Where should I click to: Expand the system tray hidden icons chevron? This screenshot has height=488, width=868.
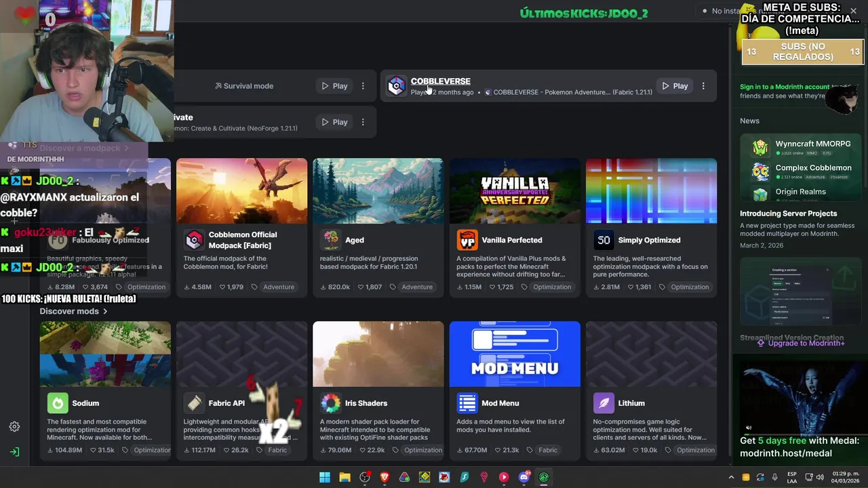pos(731,477)
